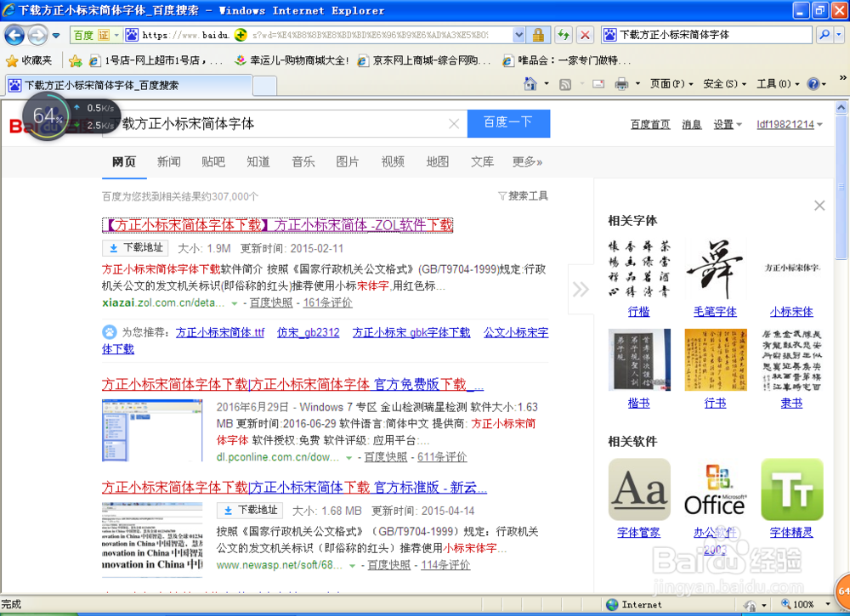The height and width of the screenshot is (616, 850).
Task: Open the 搜索工具 filter
Action: coord(523,195)
